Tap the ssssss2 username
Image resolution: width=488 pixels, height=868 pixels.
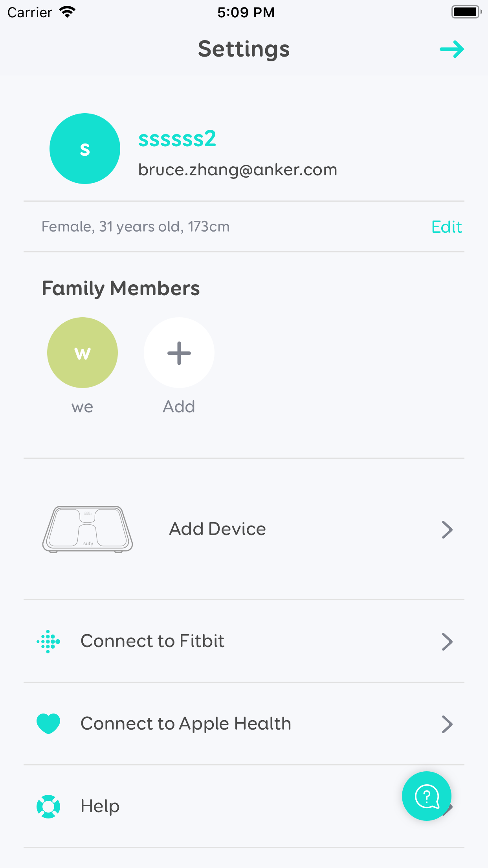(x=177, y=139)
